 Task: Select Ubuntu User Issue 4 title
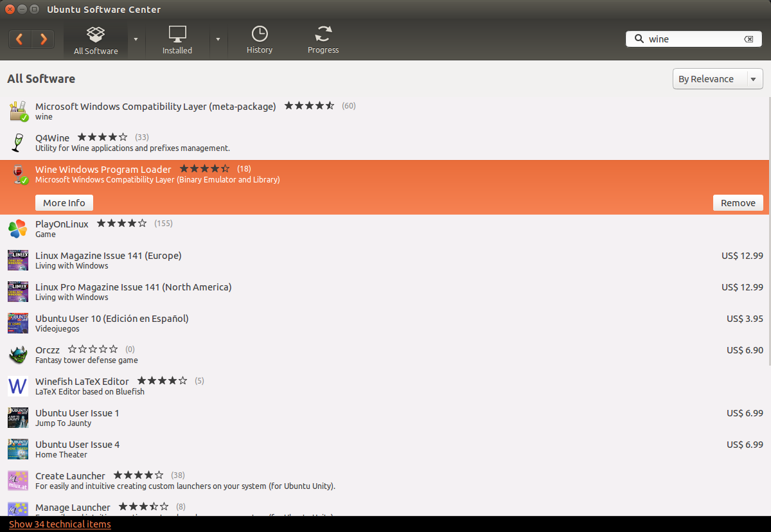(77, 445)
